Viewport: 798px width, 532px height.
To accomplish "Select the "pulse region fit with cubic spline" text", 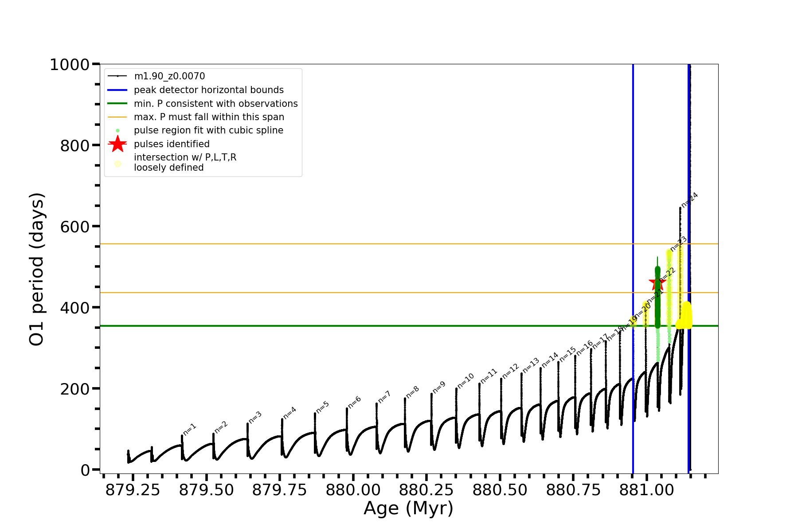I will tap(208, 130).
